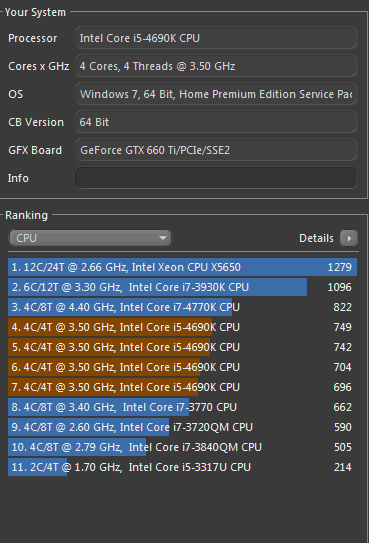Click the Processor label

coord(33,38)
